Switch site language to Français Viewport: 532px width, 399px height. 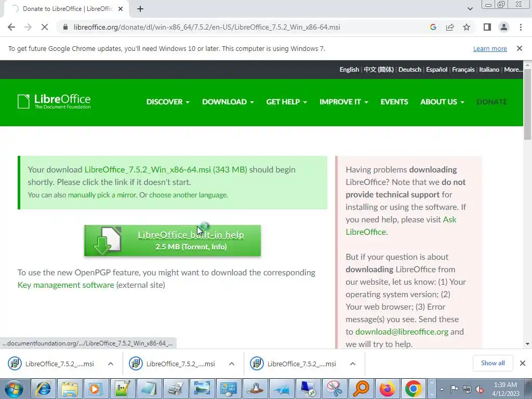[x=463, y=70]
